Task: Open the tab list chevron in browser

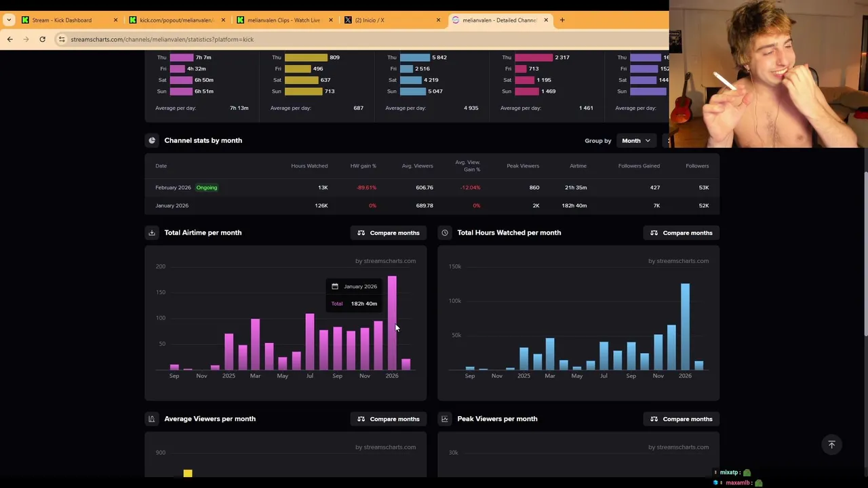Action: [8, 20]
